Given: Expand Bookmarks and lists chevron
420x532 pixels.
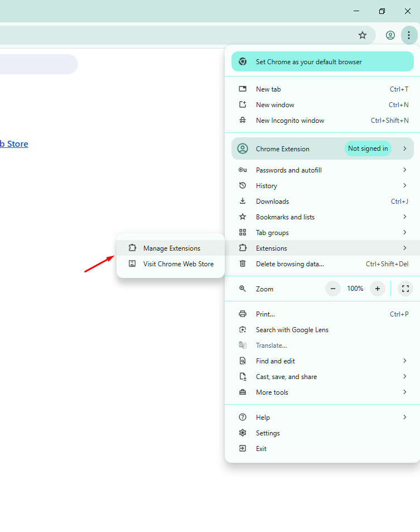Looking at the screenshot, I should coord(405,217).
